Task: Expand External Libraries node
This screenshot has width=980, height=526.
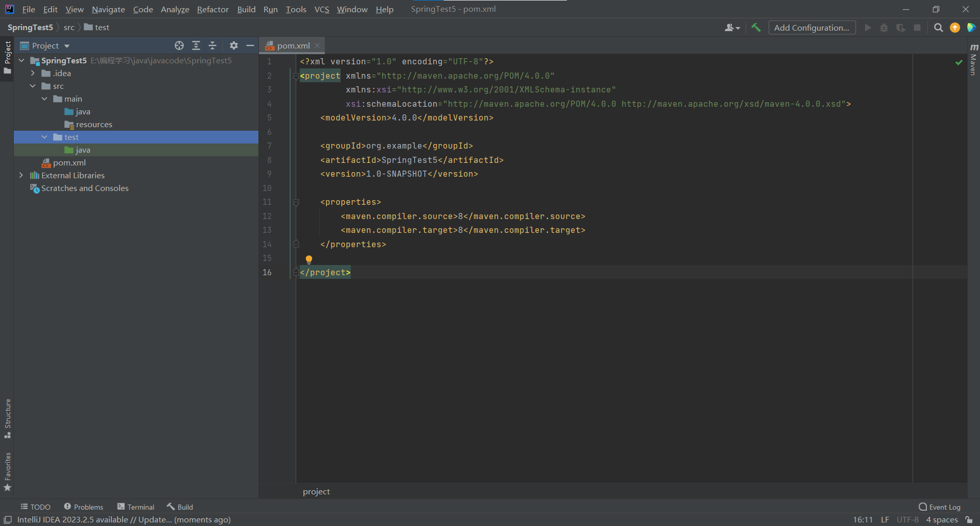Action: pyautogui.click(x=21, y=175)
